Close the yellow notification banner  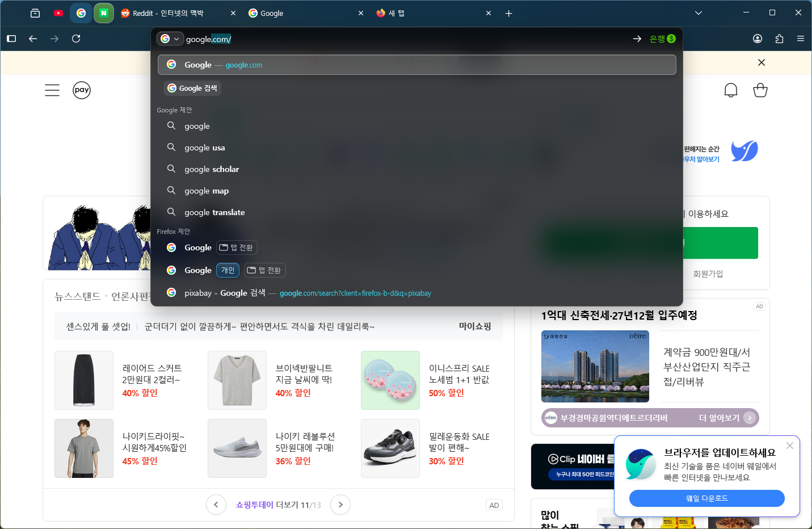pos(761,62)
